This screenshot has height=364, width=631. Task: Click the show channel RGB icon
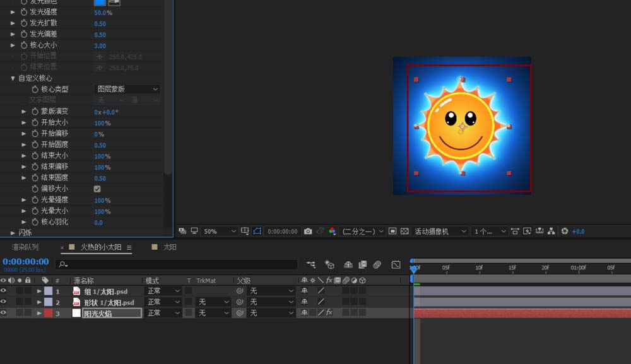[333, 232]
